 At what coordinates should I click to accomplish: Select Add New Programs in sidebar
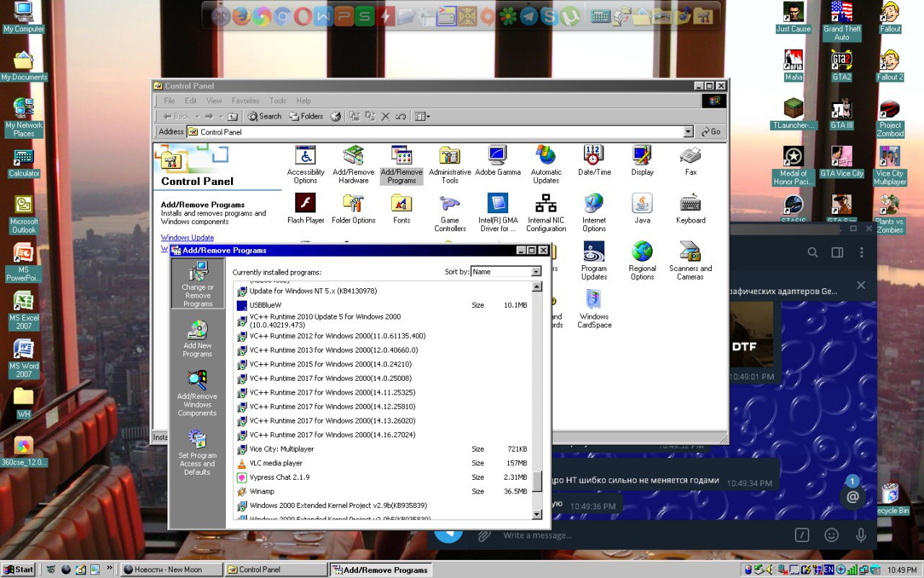click(x=197, y=339)
